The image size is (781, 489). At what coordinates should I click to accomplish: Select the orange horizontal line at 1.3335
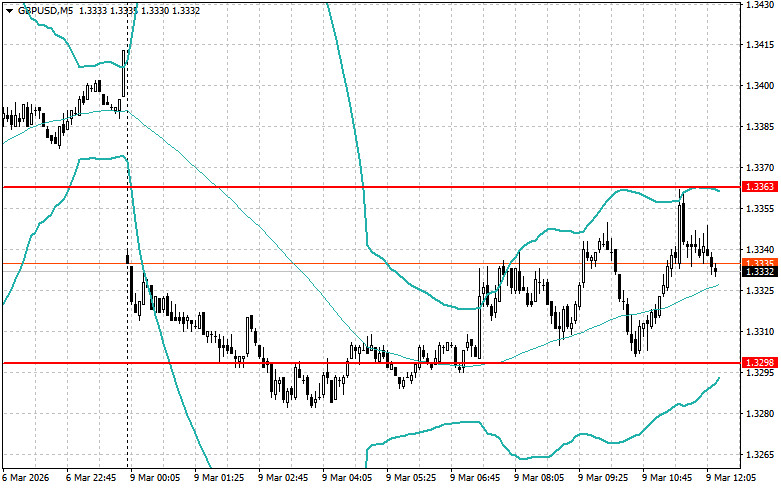coord(372,263)
